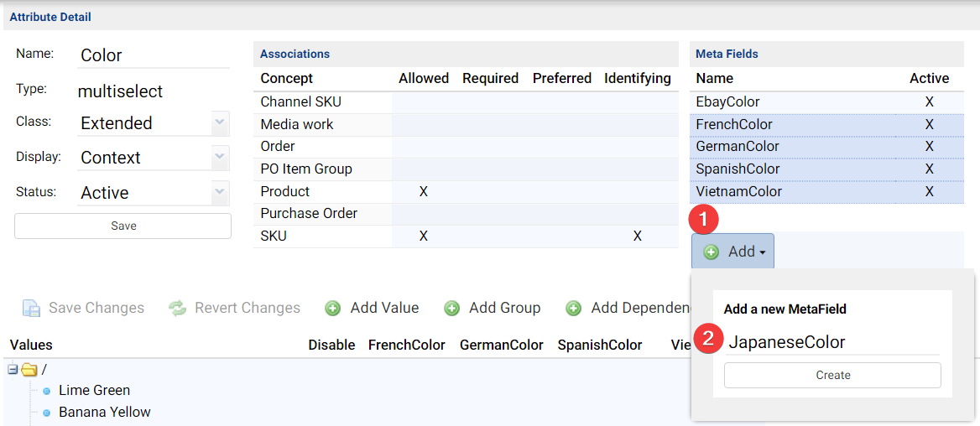This screenshot has width=980, height=426.
Task: Click the green plus Add Group icon
Action: coord(451,308)
